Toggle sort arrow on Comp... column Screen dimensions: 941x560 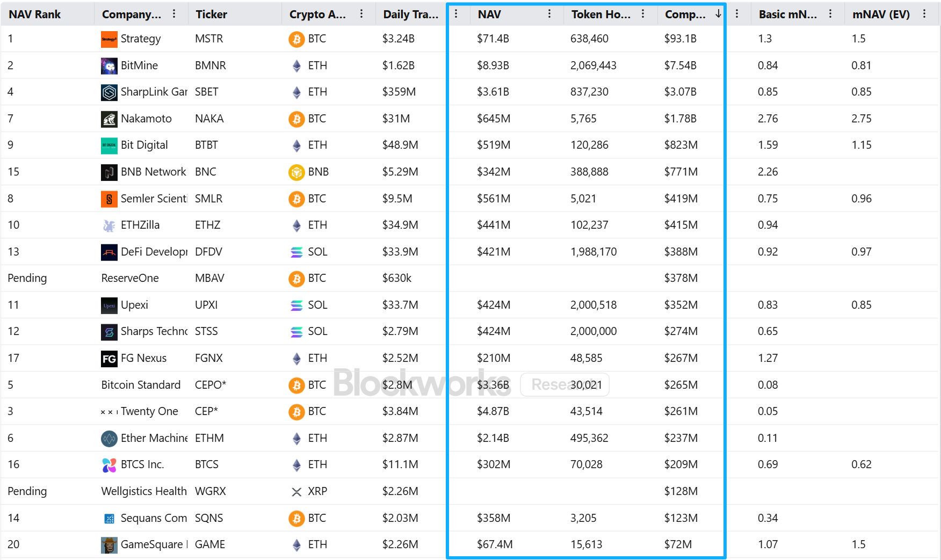click(x=718, y=14)
